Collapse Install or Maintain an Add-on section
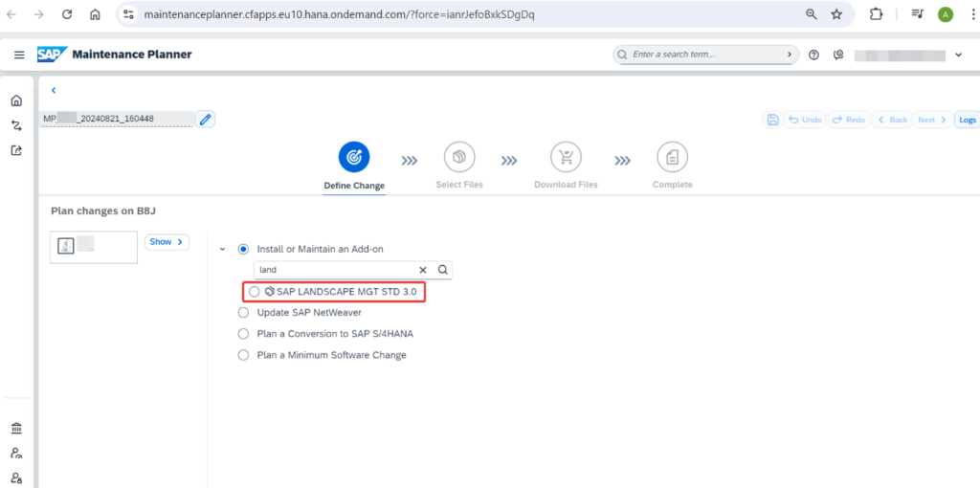The width and height of the screenshot is (980, 488). pyautogui.click(x=222, y=250)
